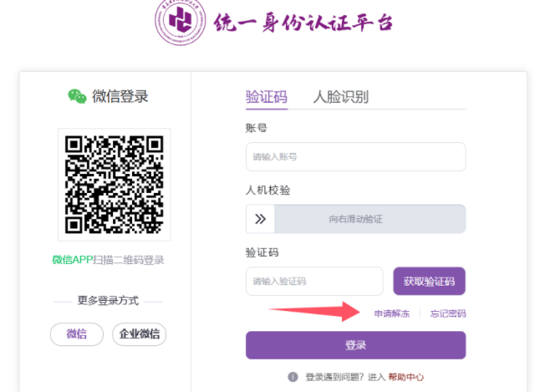
Task: Open the 申请解冻 link
Action: tap(392, 313)
